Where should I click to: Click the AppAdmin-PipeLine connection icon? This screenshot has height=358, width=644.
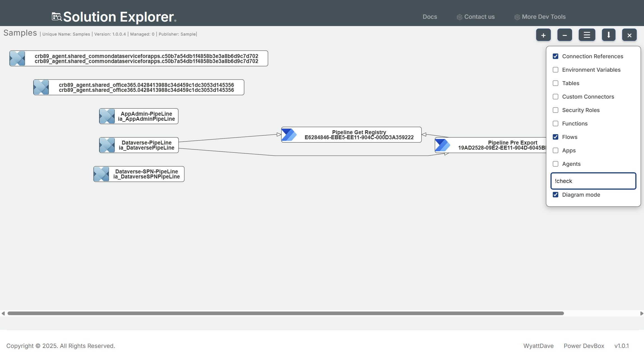pyautogui.click(x=107, y=116)
